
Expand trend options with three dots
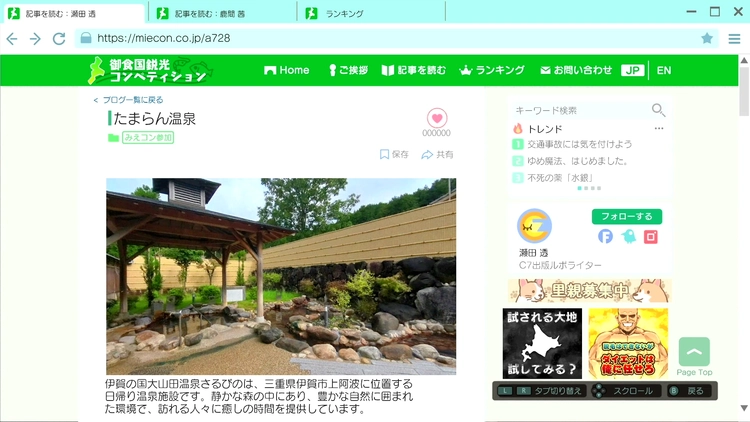point(659,129)
